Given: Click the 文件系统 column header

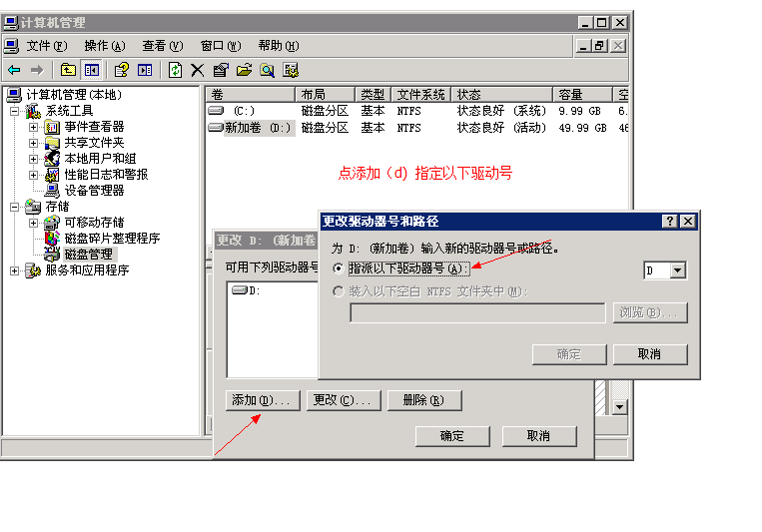Looking at the screenshot, I should 420,94.
